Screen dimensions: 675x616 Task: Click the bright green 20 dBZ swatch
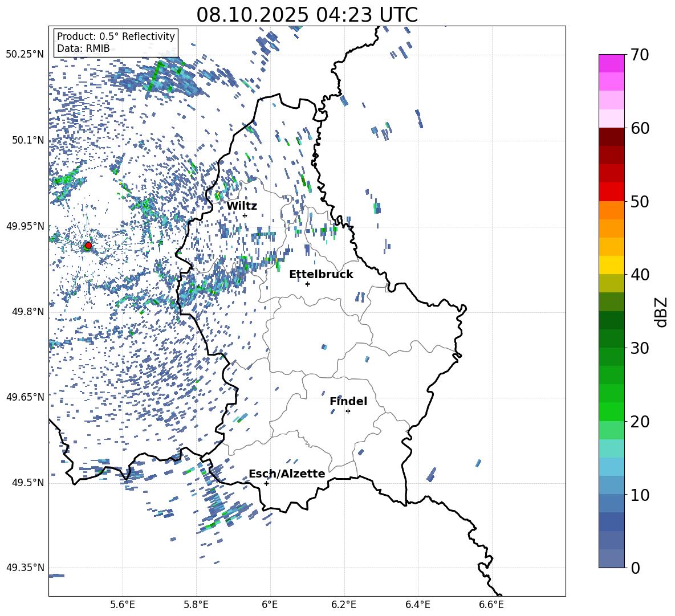click(612, 412)
